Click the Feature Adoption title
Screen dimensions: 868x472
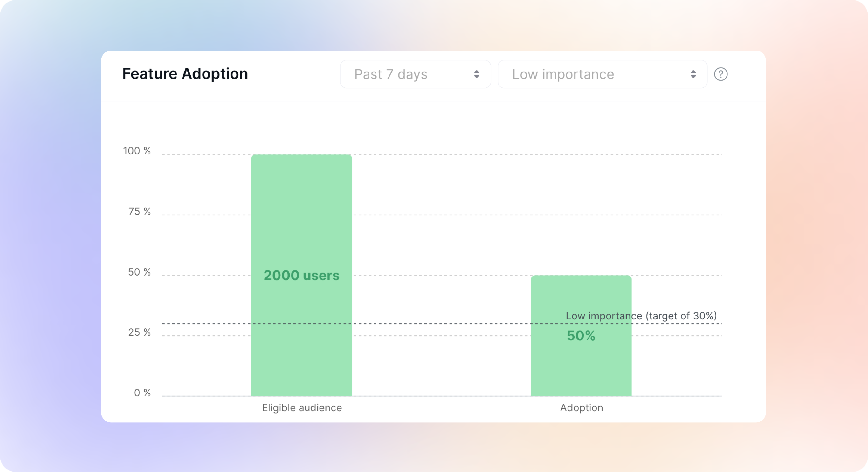pyautogui.click(x=185, y=74)
